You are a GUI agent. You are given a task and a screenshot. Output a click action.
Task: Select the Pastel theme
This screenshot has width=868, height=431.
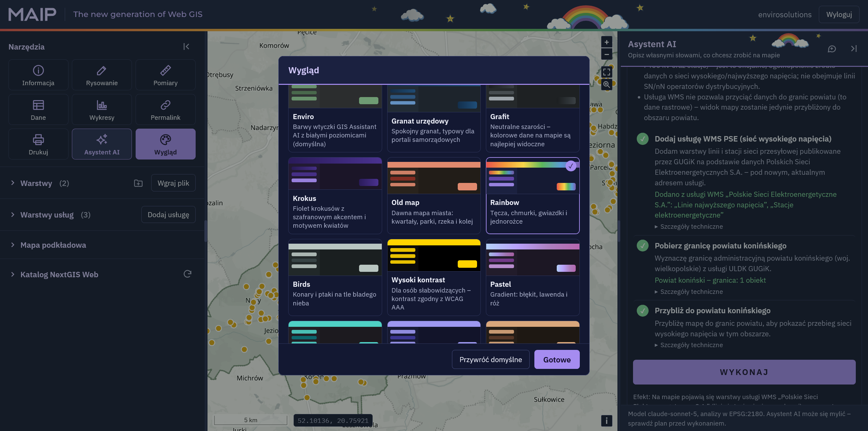tap(533, 277)
